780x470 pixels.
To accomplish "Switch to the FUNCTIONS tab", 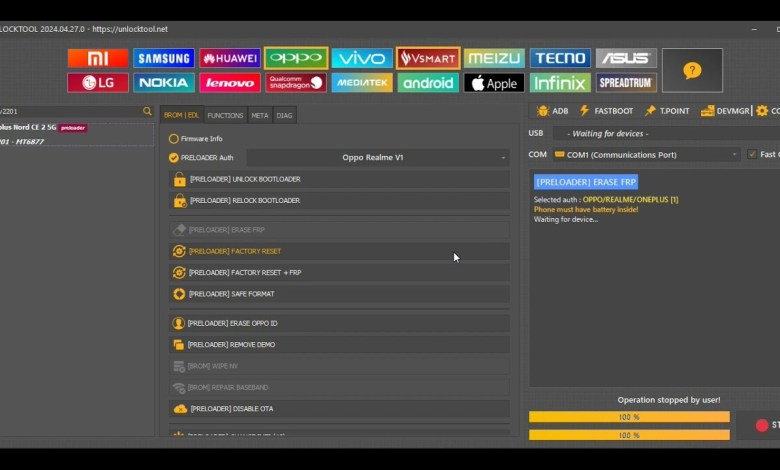I will (225, 116).
